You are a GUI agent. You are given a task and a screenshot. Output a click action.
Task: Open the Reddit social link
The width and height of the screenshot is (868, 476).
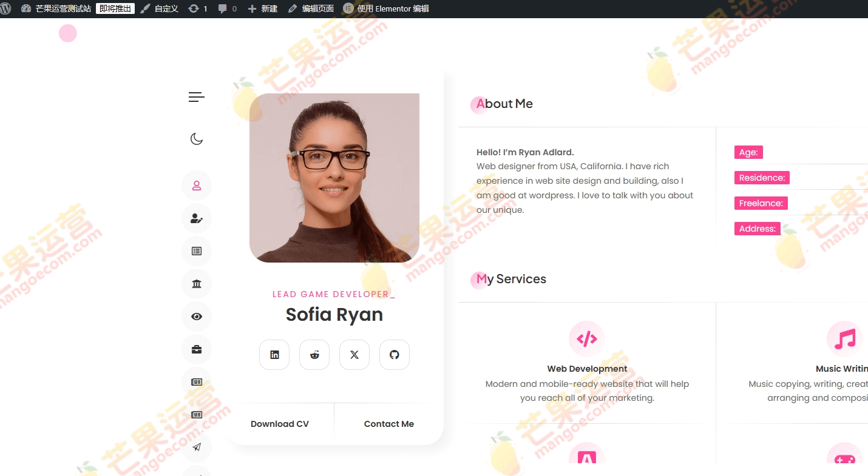[314, 355]
